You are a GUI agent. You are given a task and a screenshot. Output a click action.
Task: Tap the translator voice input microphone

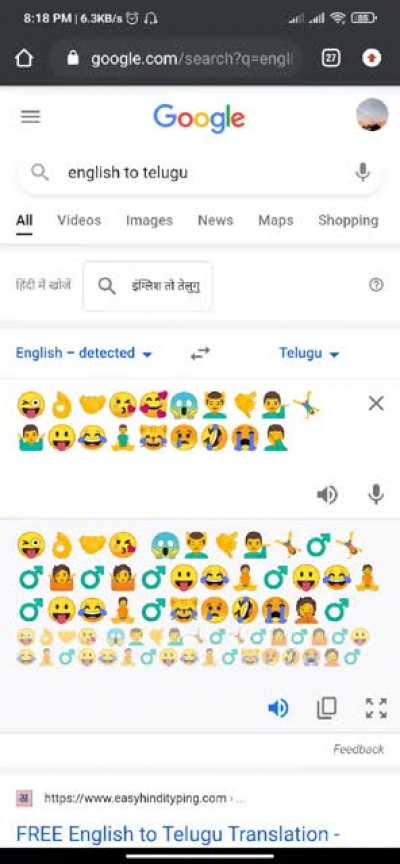pos(376,494)
